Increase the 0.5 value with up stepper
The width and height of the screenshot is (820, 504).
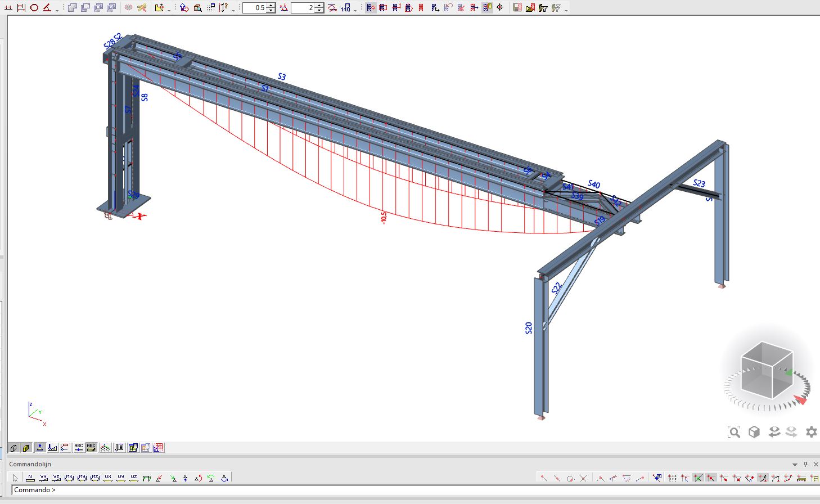tap(271, 5)
